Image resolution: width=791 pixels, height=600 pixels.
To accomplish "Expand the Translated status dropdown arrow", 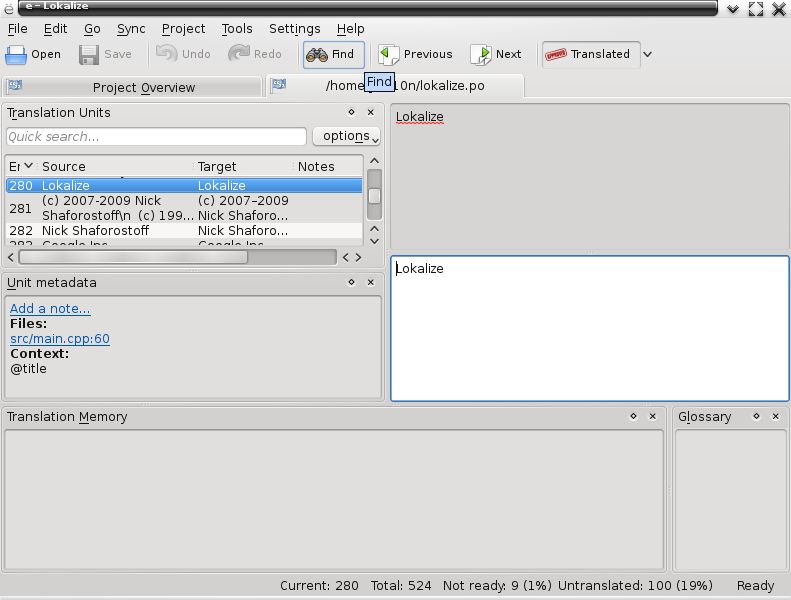I will coord(648,54).
